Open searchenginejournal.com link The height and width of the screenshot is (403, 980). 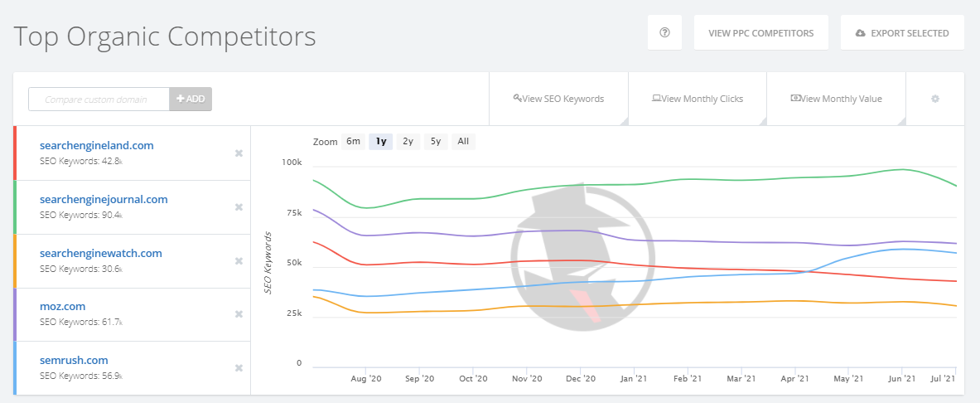pos(103,199)
